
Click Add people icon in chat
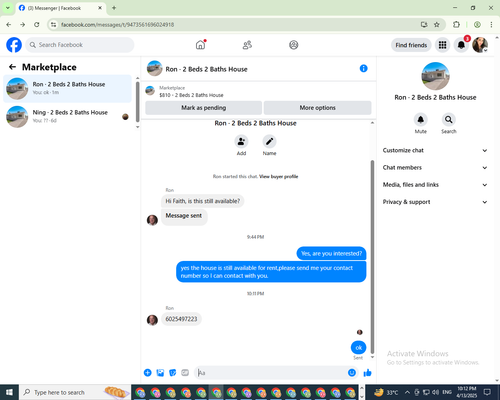pyautogui.click(x=241, y=142)
